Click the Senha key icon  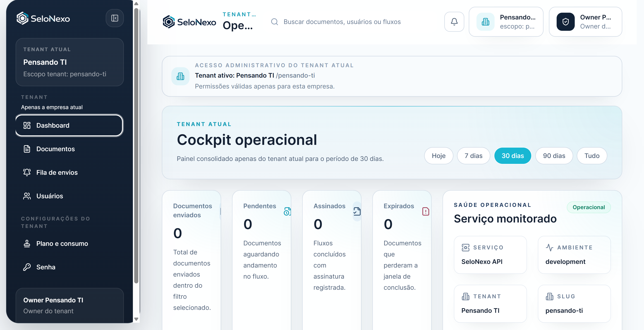coord(27,267)
